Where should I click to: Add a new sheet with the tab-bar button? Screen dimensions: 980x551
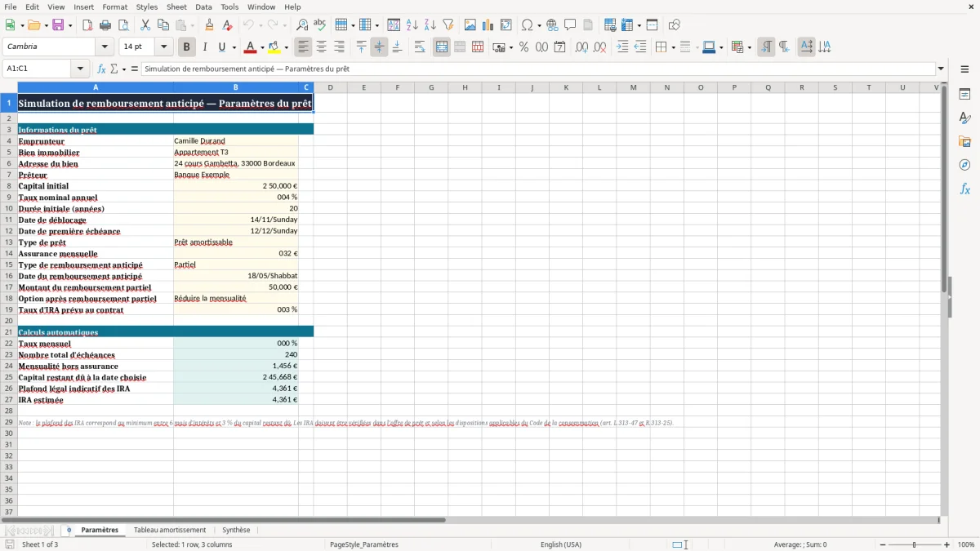(x=69, y=530)
